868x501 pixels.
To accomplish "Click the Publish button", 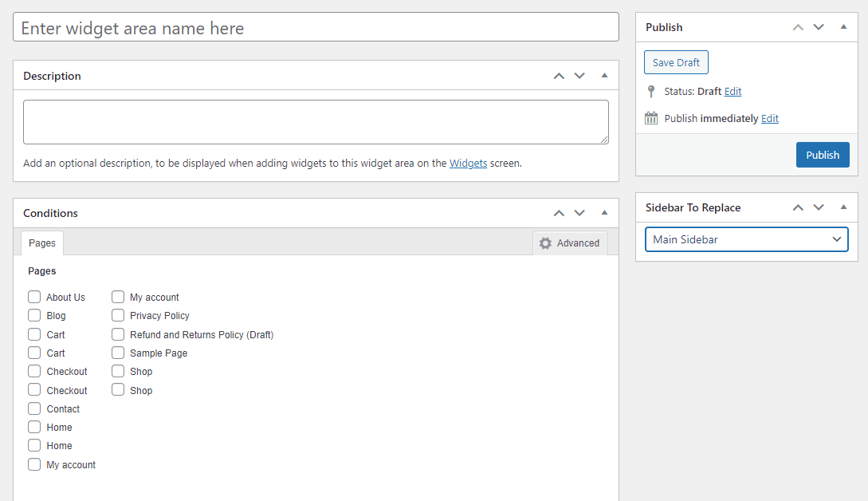I will click(822, 154).
